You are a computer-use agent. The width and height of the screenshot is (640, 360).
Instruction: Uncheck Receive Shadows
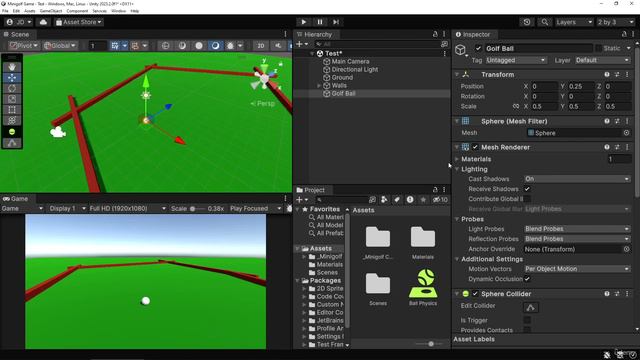coord(527,189)
